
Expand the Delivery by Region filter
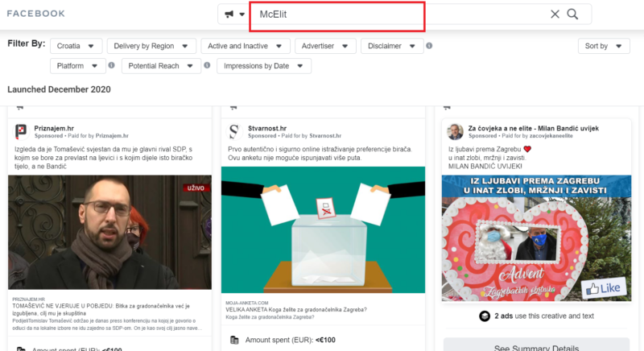click(151, 46)
